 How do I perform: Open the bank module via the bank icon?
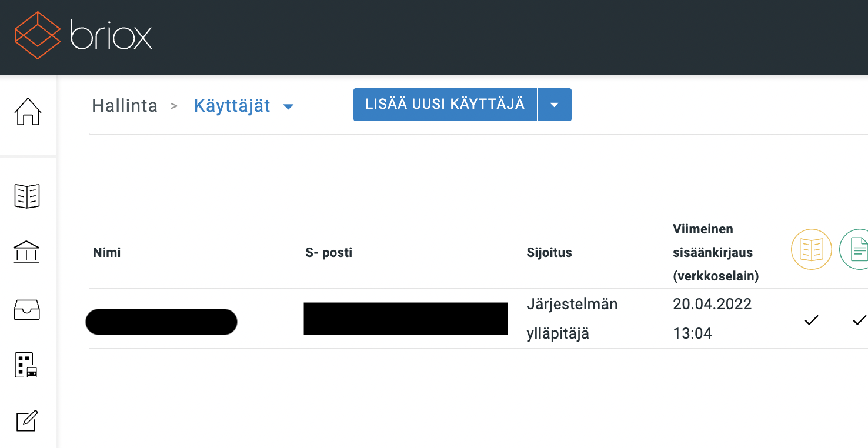(27, 252)
